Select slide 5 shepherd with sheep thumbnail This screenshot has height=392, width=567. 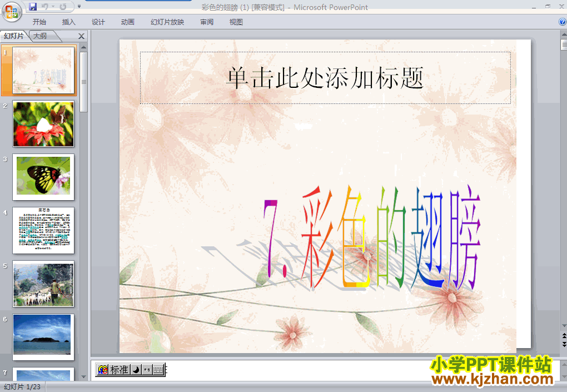(43, 284)
